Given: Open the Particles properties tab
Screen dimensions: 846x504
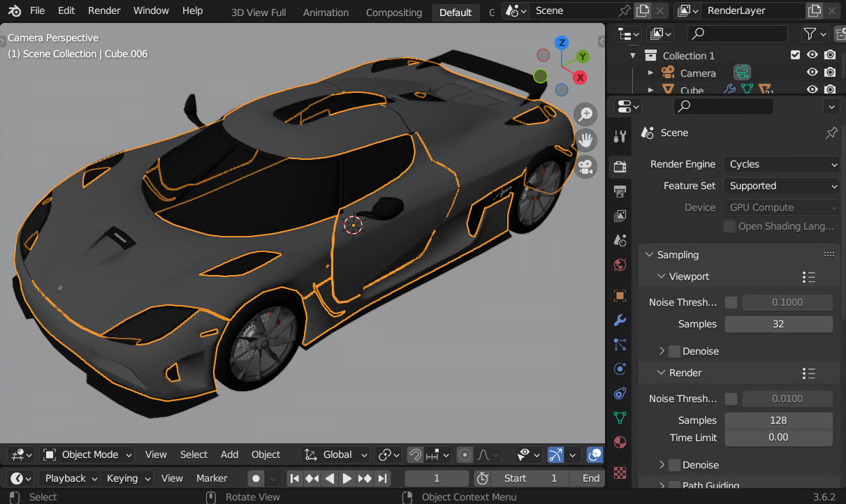Looking at the screenshot, I should click(x=620, y=344).
